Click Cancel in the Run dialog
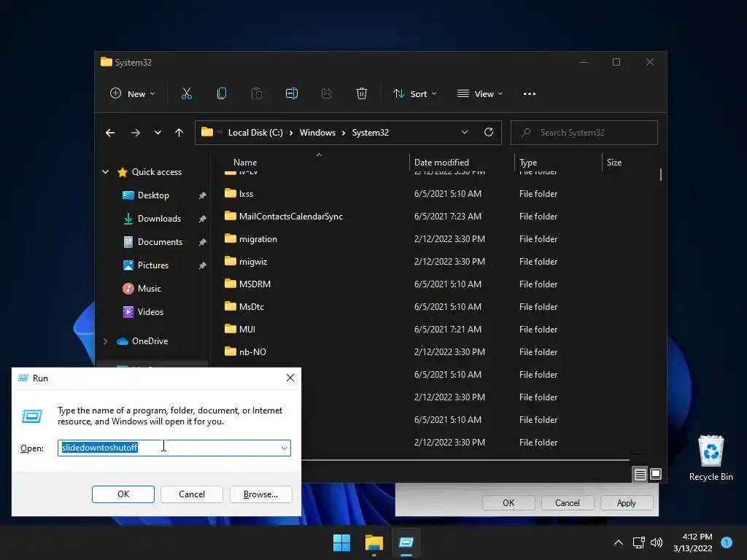Viewport: 747px width, 560px height. coord(192,494)
